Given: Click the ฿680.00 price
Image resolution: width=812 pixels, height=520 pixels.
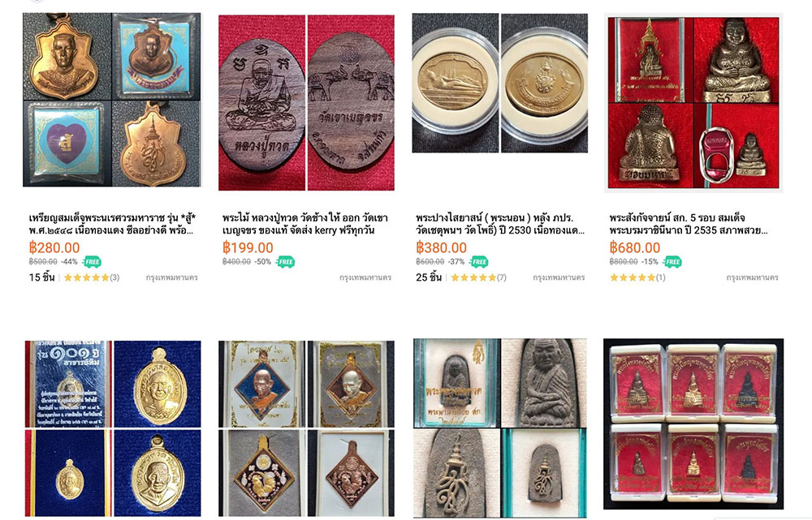Looking at the screenshot, I should pos(635,248).
